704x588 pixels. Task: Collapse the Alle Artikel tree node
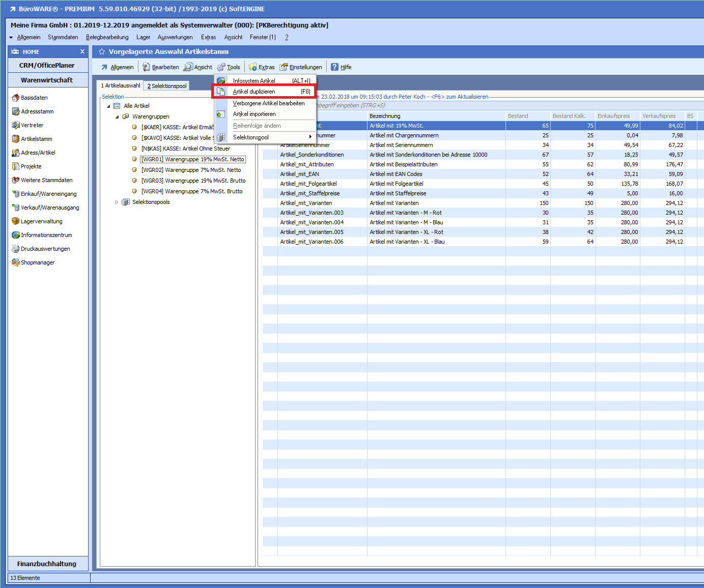[x=108, y=106]
